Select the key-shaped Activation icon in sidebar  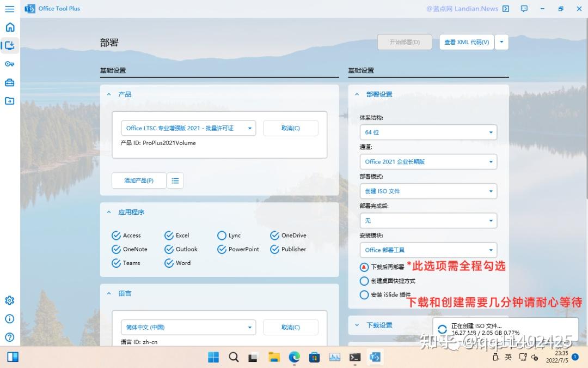[9, 64]
